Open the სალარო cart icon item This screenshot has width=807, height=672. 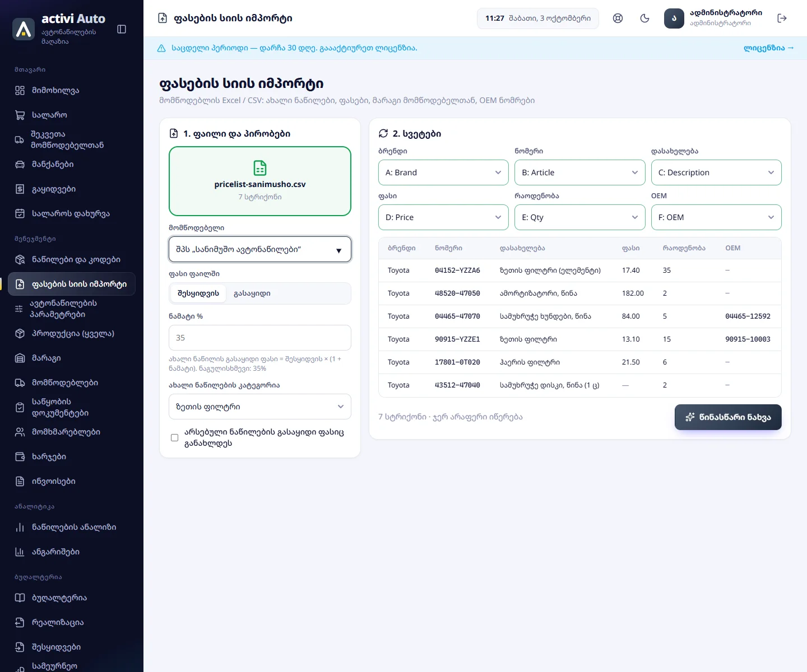(x=20, y=115)
